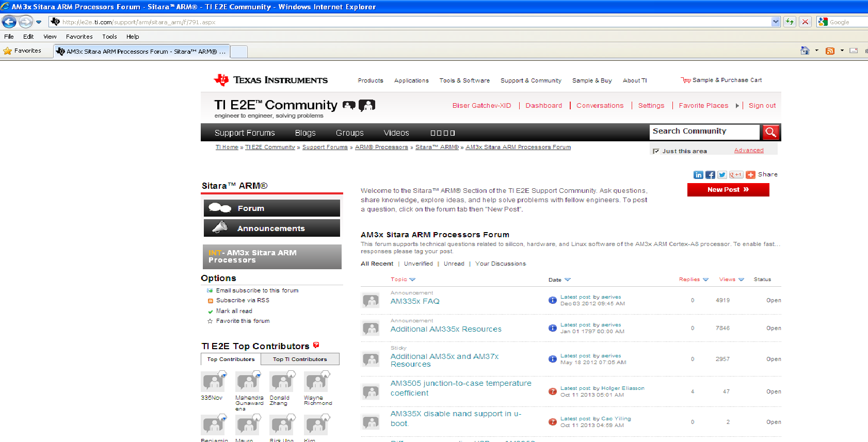Click the Subscribe via RSS orange icon

coord(210,301)
